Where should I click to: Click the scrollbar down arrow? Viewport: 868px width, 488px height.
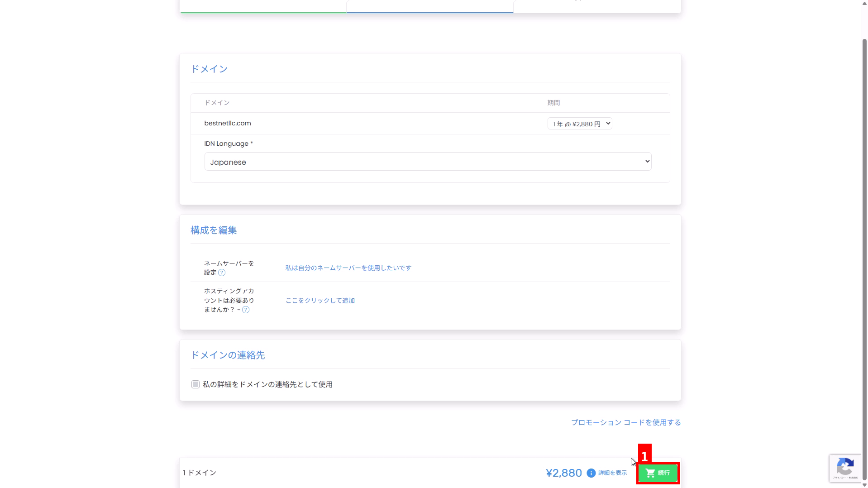point(864,485)
